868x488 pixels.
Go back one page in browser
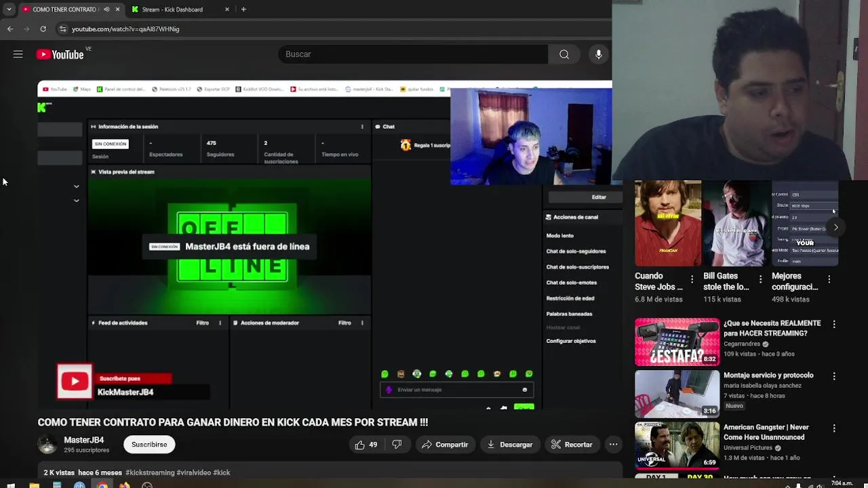point(9,29)
